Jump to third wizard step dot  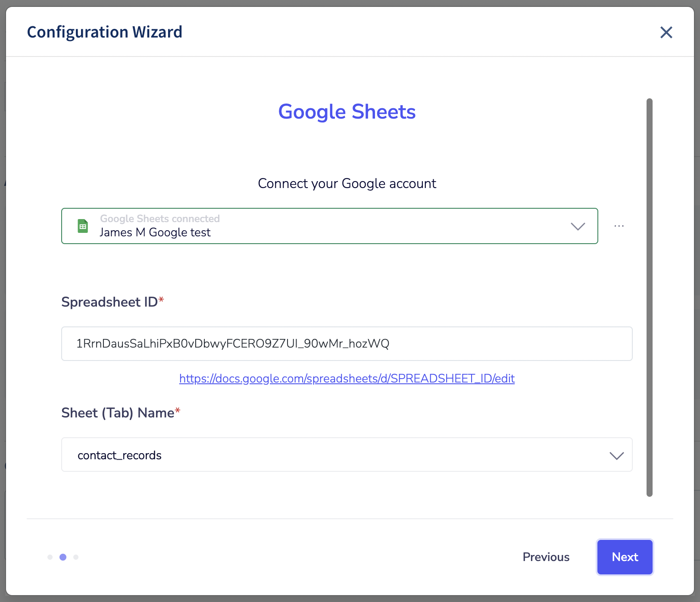tap(76, 557)
